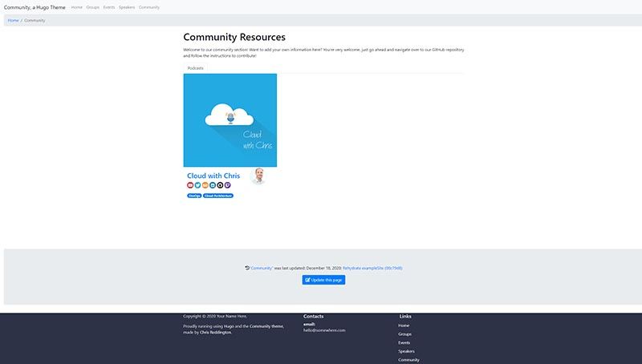Click the host portrait photo on the card

[258, 176]
